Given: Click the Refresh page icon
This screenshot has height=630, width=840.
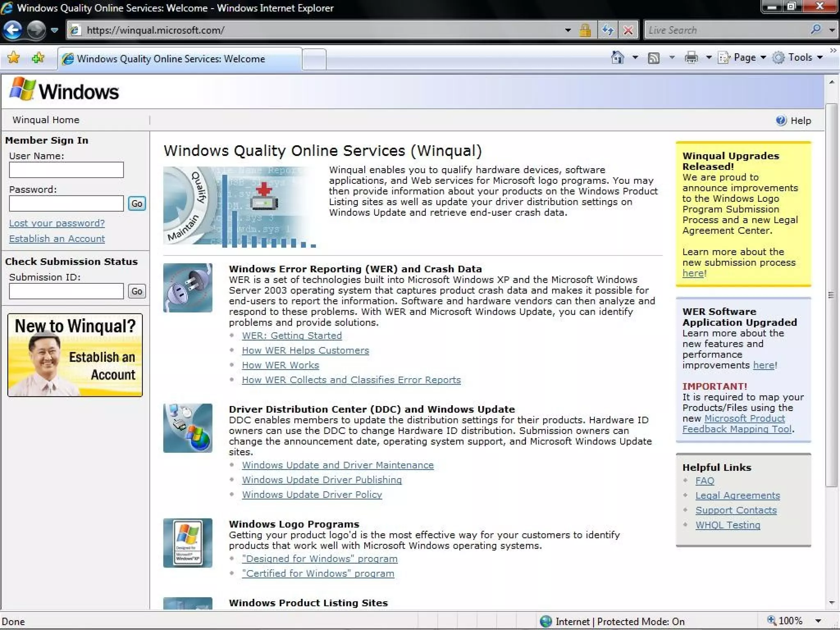Looking at the screenshot, I should (607, 30).
